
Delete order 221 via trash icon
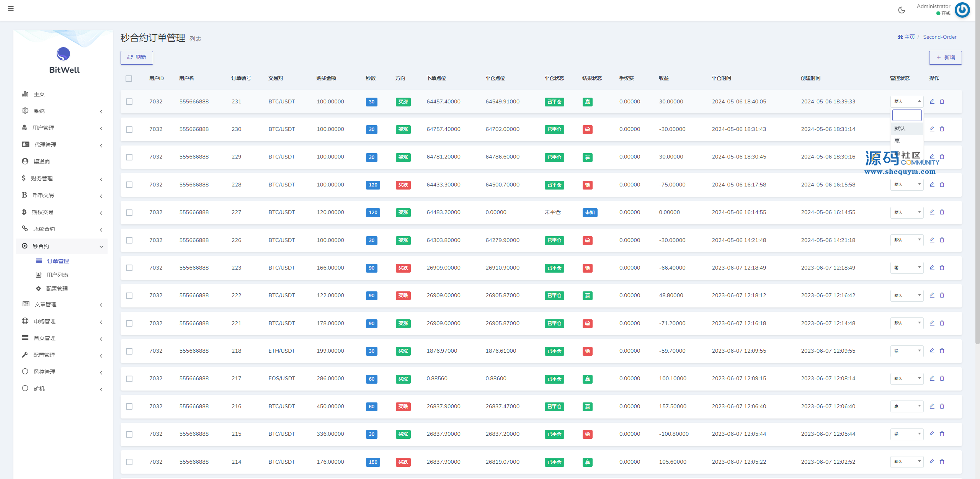tap(942, 323)
